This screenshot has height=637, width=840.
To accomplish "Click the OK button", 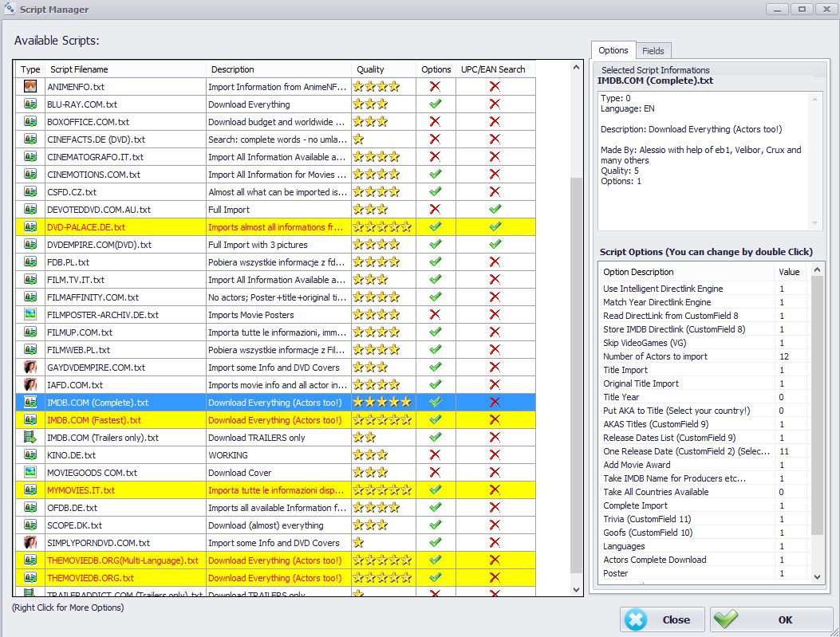I will pyautogui.click(x=771, y=619).
